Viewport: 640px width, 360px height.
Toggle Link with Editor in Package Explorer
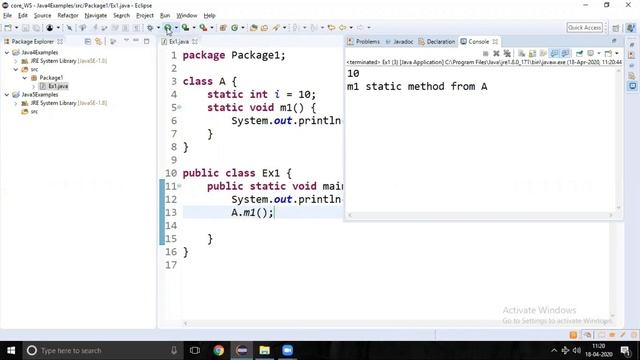(x=98, y=41)
